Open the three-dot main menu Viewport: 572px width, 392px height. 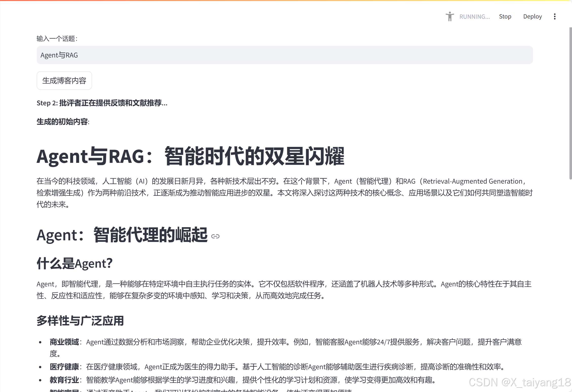click(555, 16)
